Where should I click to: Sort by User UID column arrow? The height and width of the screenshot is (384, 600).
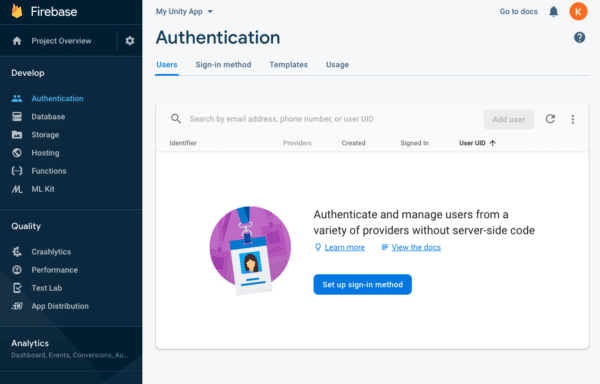click(x=492, y=143)
